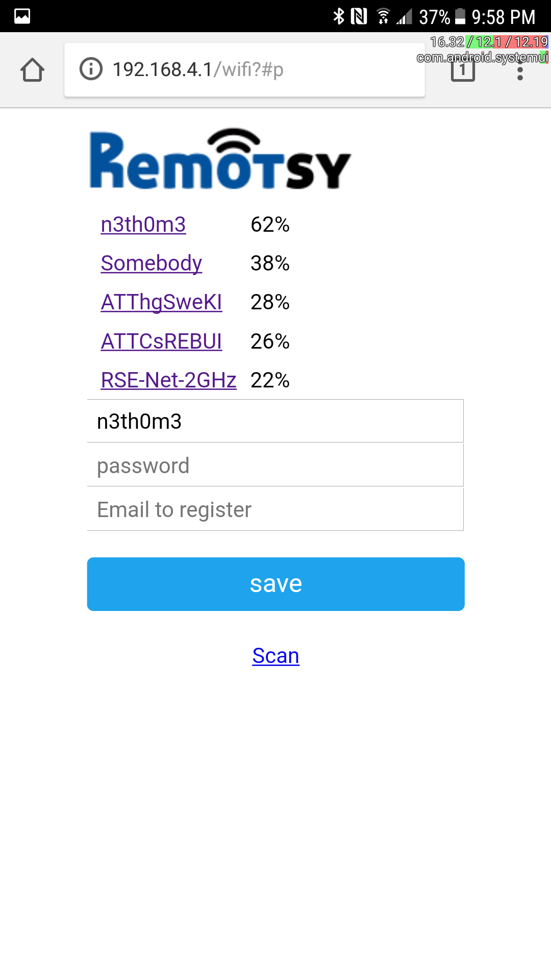Click the Email to register field

tap(275, 509)
